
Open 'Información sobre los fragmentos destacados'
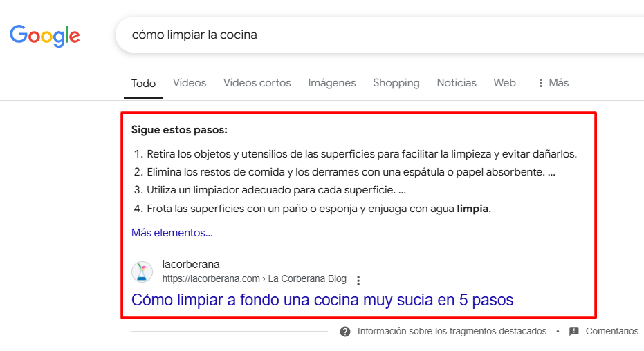click(x=452, y=332)
